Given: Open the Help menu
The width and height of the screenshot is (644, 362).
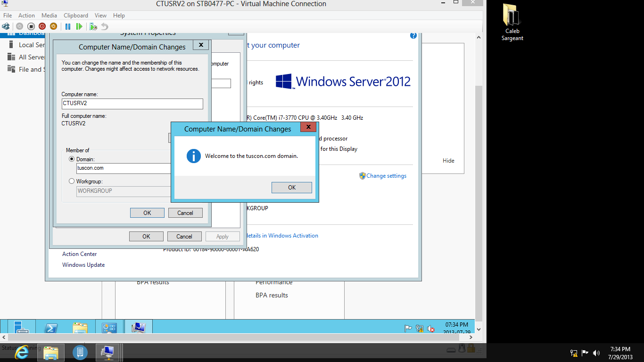Looking at the screenshot, I should [119, 16].
